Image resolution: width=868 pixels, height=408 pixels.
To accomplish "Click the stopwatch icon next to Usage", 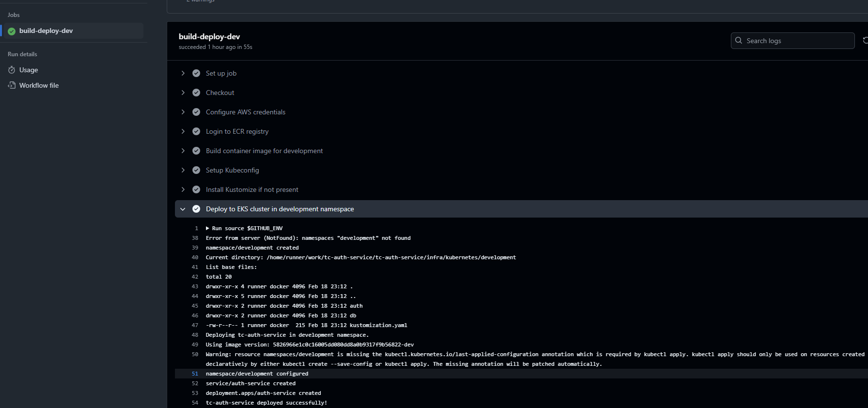I will [12, 70].
